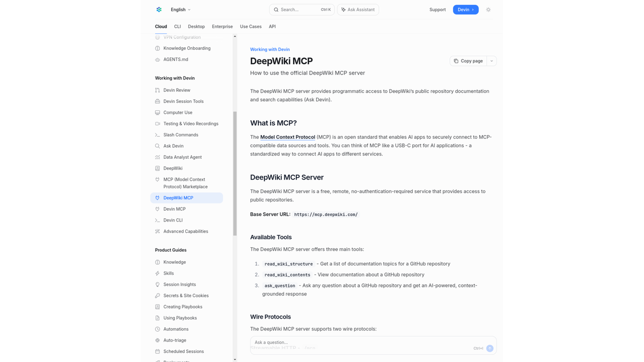Screen dimensions: 644x362
Task: Toggle the light/dark theme sun icon
Action: click(x=488, y=10)
